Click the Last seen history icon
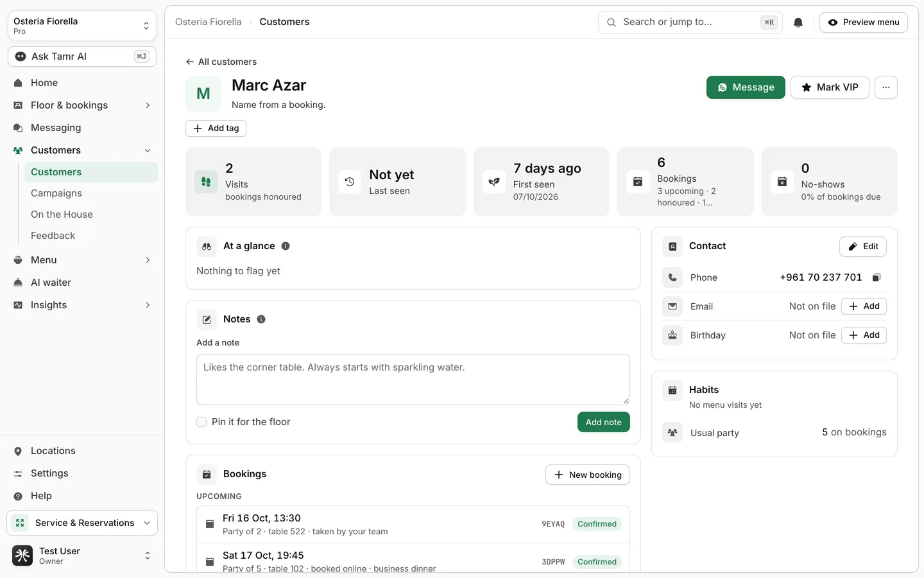This screenshot has width=924, height=578. pyautogui.click(x=350, y=182)
